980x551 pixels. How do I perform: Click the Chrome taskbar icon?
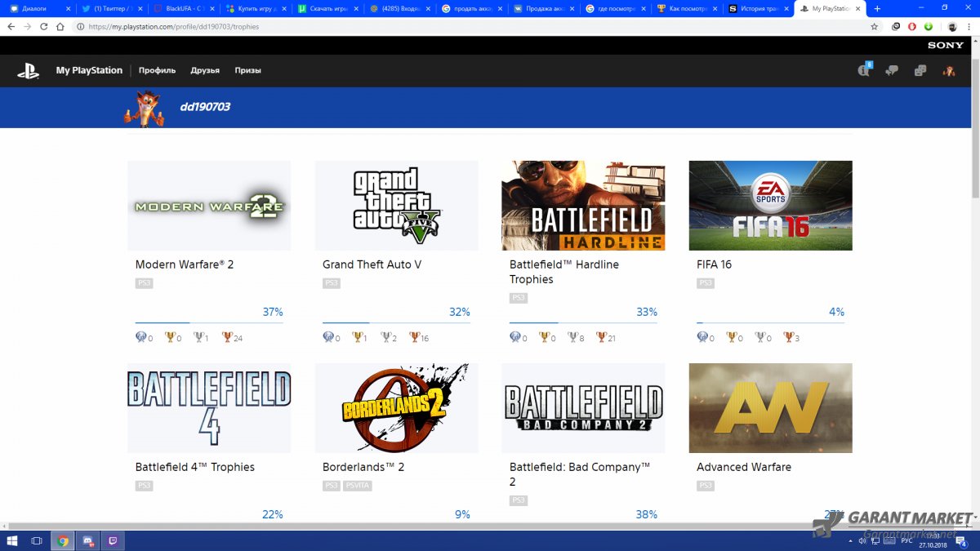click(x=62, y=540)
